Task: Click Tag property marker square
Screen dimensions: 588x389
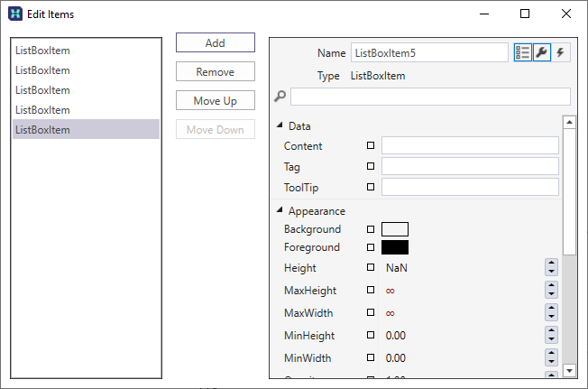Action: 370,166
